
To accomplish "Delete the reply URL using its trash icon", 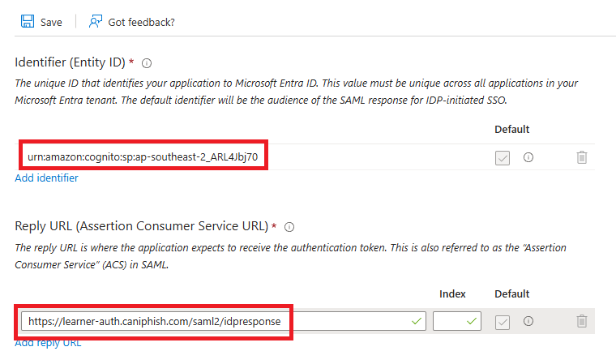I will point(581,321).
